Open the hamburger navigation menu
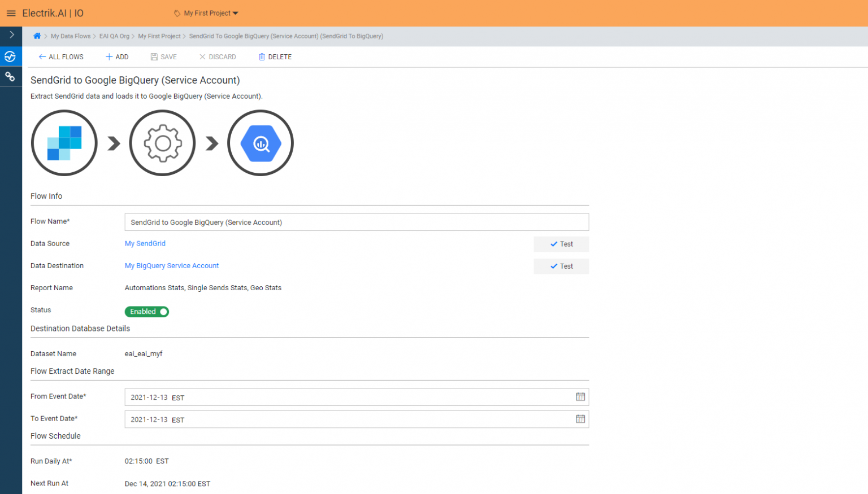This screenshot has height=494, width=868. coord(11,13)
